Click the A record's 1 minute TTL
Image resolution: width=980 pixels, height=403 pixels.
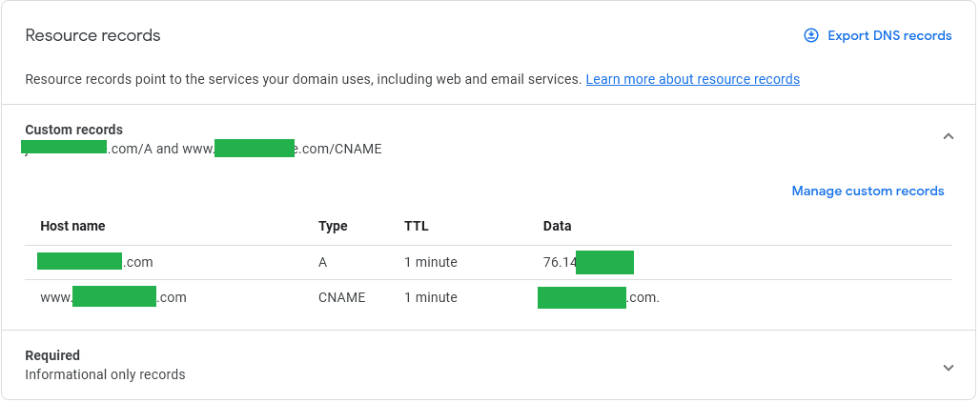(430, 262)
